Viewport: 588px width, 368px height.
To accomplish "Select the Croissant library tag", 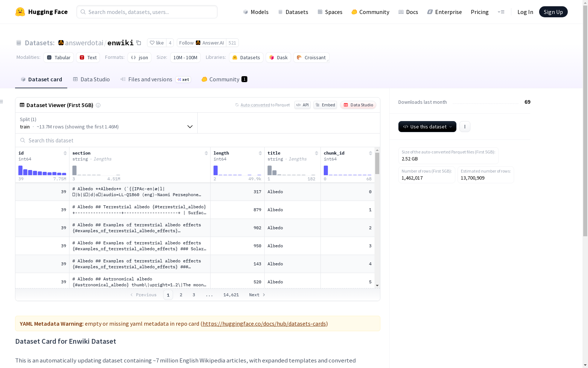I will tap(311, 57).
